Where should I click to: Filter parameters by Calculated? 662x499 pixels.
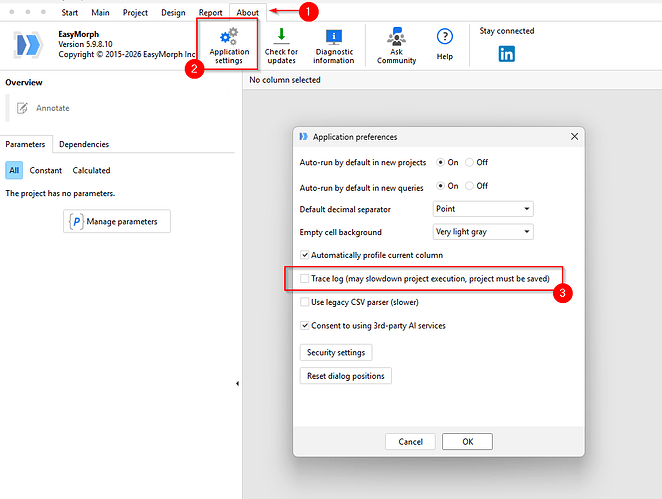91,171
